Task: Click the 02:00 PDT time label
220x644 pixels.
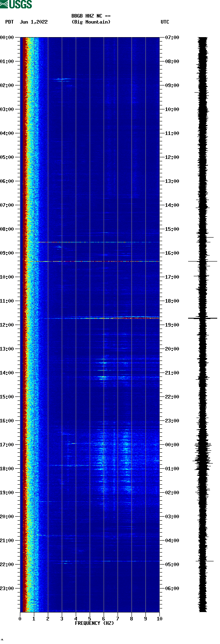Action: pos(7,85)
